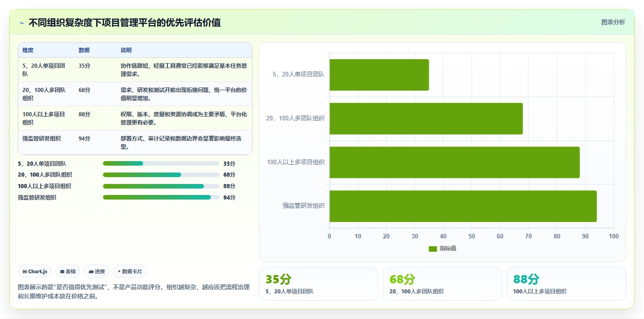Click the 35分 cell in the table
644x319 pixels.
(85, 65)
